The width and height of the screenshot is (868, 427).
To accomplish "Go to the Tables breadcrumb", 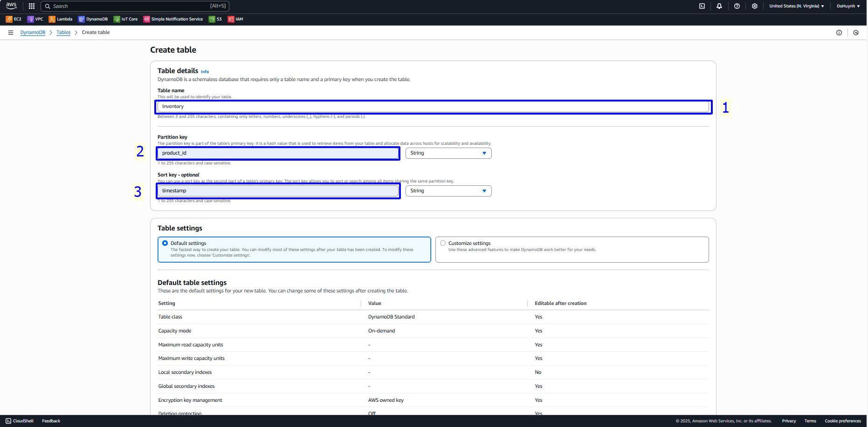I will [63, 33].
